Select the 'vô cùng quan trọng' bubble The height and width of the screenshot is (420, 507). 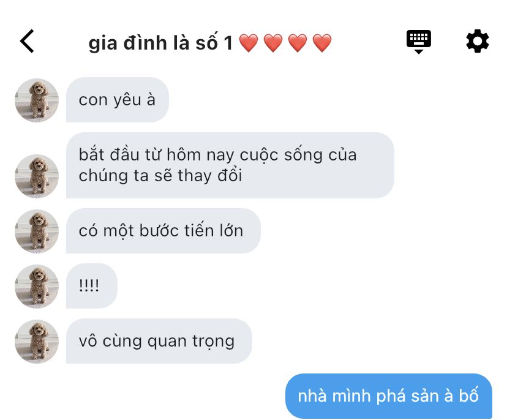159,341
